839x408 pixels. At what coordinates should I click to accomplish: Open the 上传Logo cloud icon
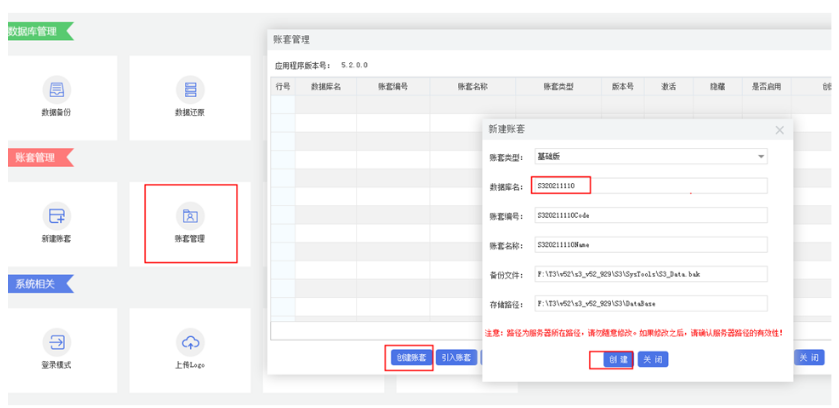(x=190, y=341)
